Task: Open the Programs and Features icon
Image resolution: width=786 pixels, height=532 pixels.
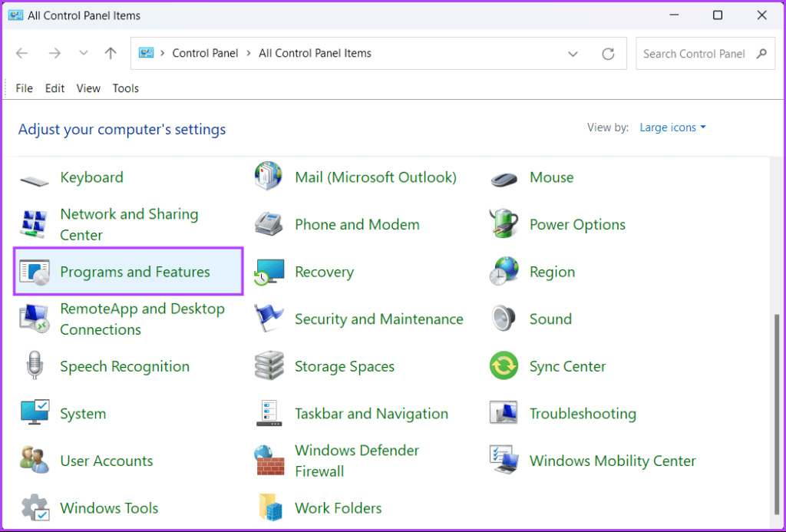Action: pos(35,272)
